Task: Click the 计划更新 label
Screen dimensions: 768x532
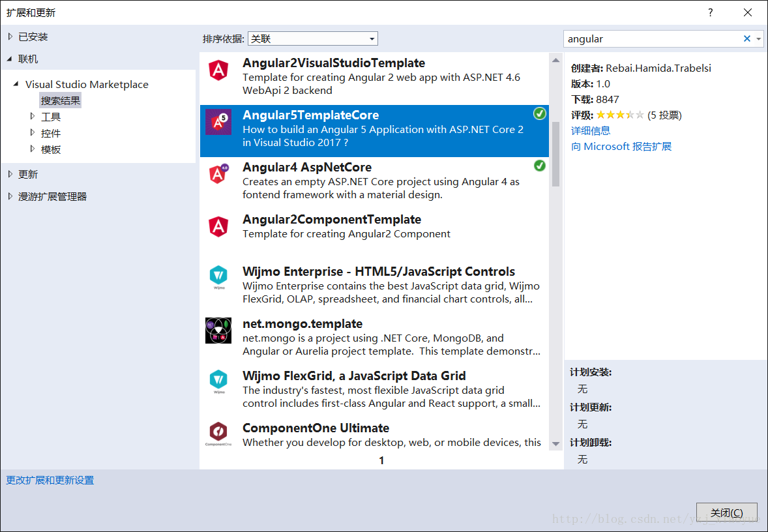Action: [x=591, y=407]
